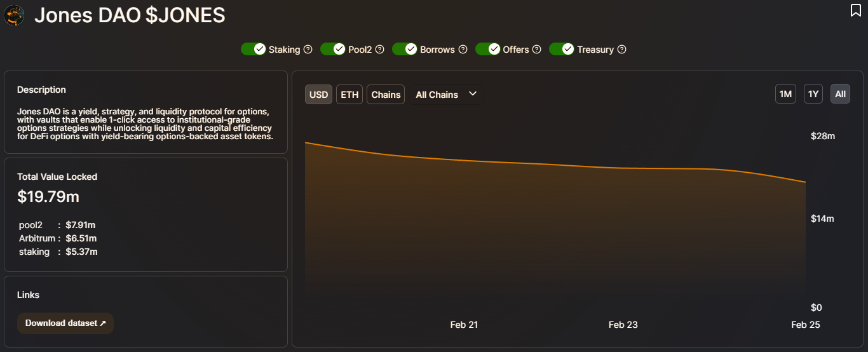Open the Staking help question-mark icon
Viewport: 868px width, 352px height.
[308, 49]
